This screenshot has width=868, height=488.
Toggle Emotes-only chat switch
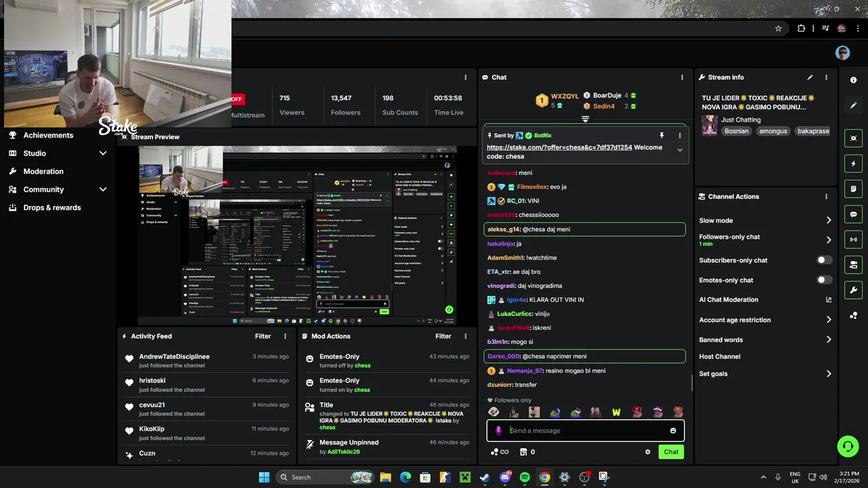pyautogui.click(x=824, y=280)
